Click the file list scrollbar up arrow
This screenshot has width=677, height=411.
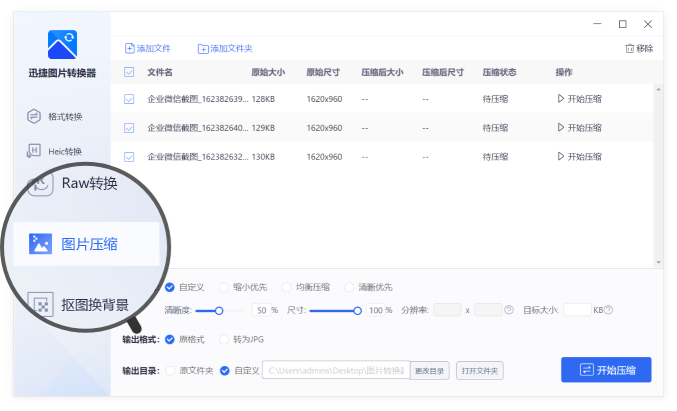click(658, 89)
